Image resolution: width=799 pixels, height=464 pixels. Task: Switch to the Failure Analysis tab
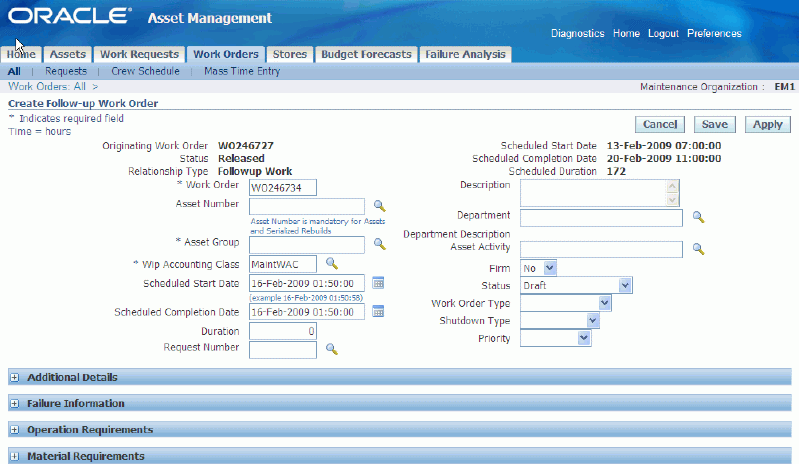coord(465,54)
